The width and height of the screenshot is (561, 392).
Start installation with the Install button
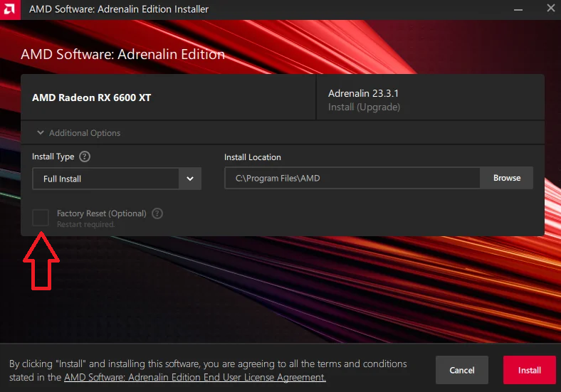[530, 370]
